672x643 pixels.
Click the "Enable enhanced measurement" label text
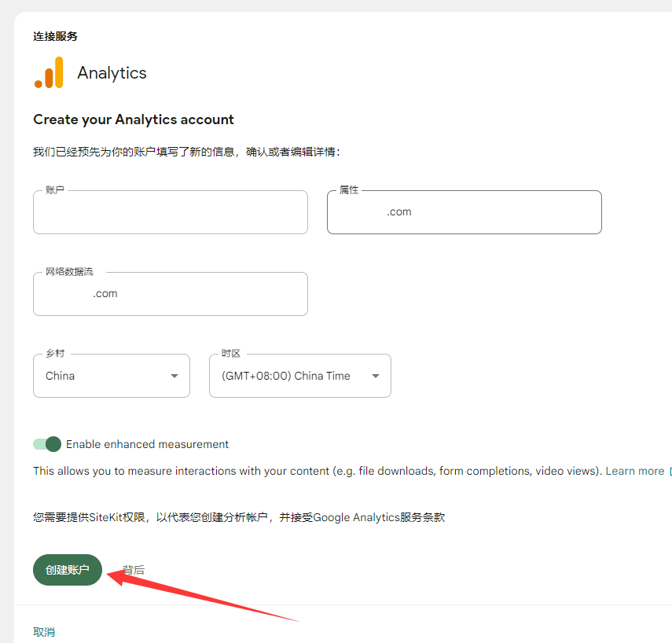point(147,444)
